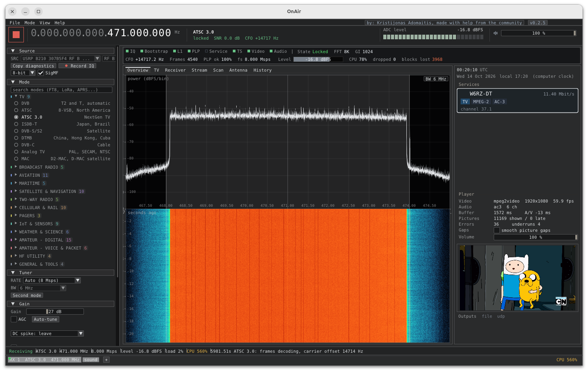The image size is (588, 372).
Task: Expand the CELLULAR & RAIL group
Action: (x=16, y=208)
